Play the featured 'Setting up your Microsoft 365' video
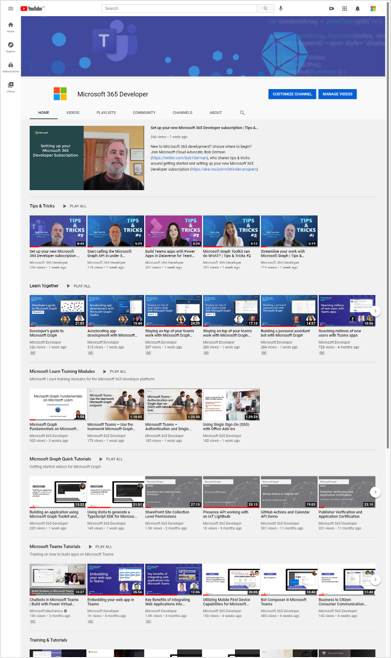This screenshot has width=391, height=658. tap(87, 158)
